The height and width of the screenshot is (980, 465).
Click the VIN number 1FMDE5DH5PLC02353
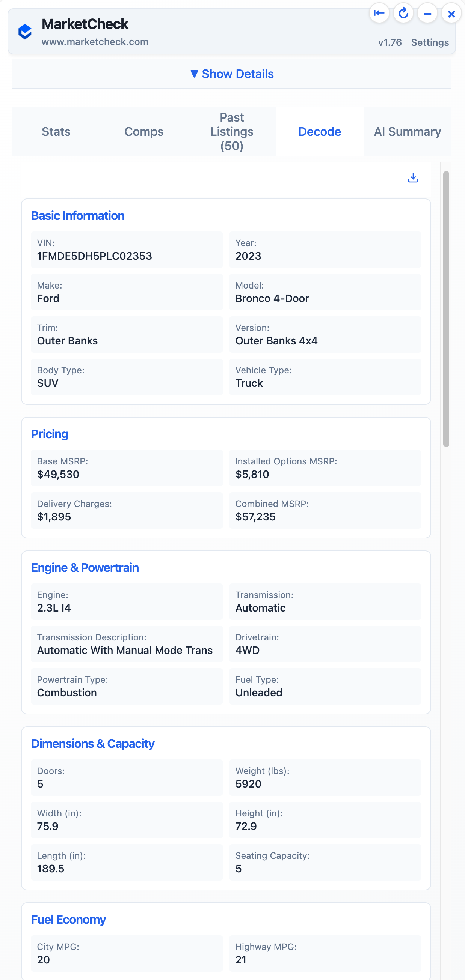[94, 256]
